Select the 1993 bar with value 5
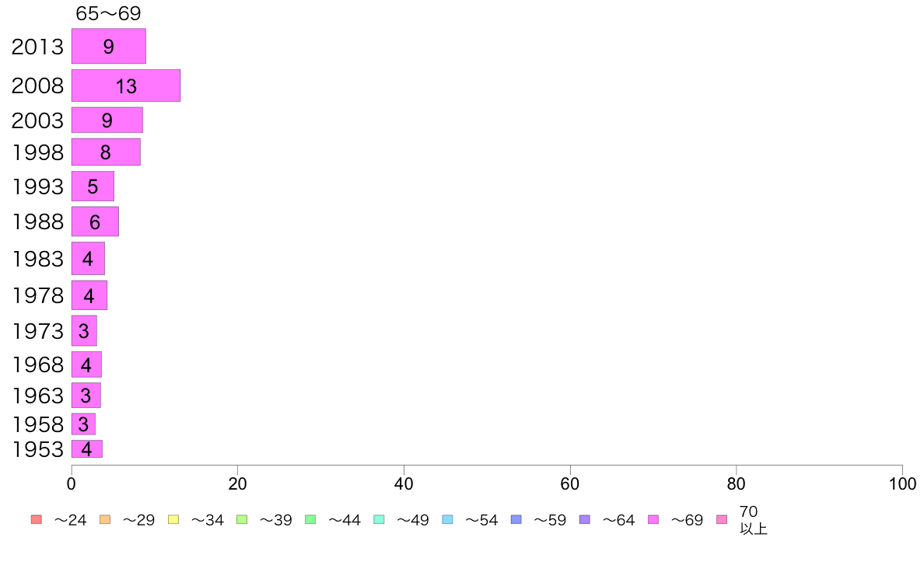The height and width of the screenshot is (572, 924). click(x=93, y=187)
